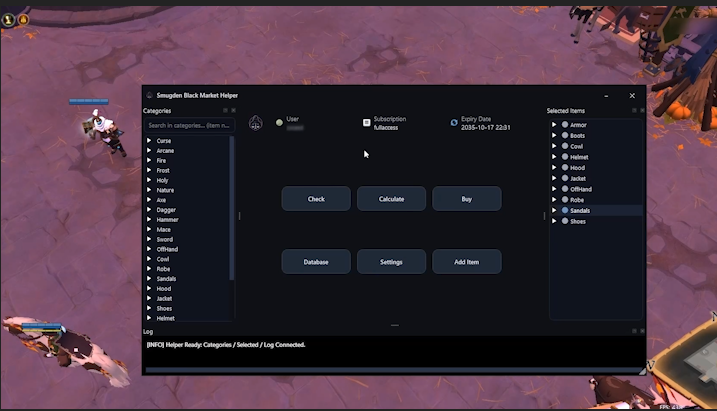Toggle the circle marker next to Sandals
717x411 pixels.
click(x=565, y=210)
